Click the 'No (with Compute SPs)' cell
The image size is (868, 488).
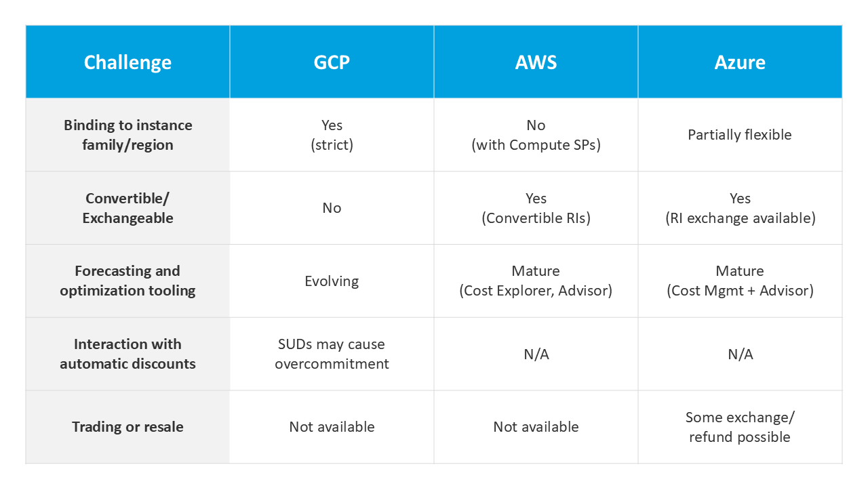(x=536, y=135)
